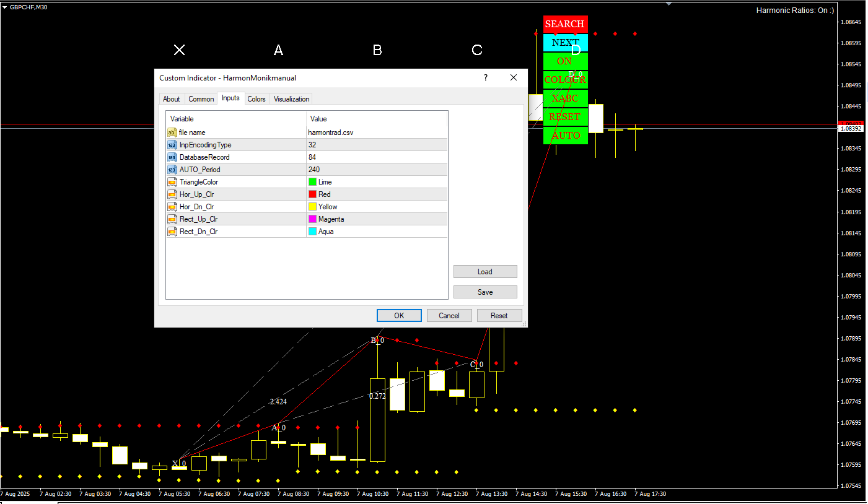Switch to the Visualization tab
The height and width of the screenshot is (504, 868).
coord(291,99)
